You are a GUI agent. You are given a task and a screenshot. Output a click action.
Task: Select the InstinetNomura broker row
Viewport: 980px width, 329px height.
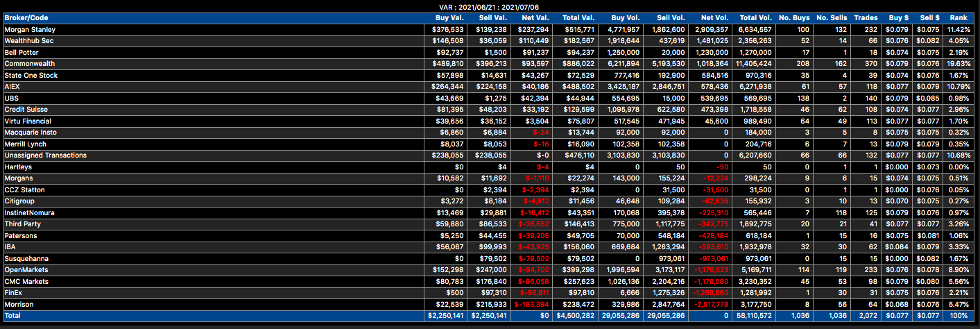[490, 213]
